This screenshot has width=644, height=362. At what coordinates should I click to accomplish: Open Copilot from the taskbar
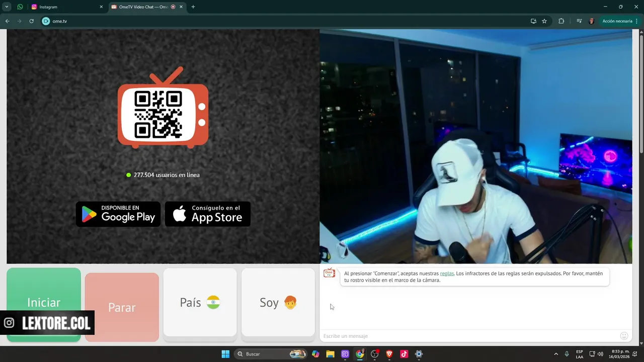coord(315,354)
